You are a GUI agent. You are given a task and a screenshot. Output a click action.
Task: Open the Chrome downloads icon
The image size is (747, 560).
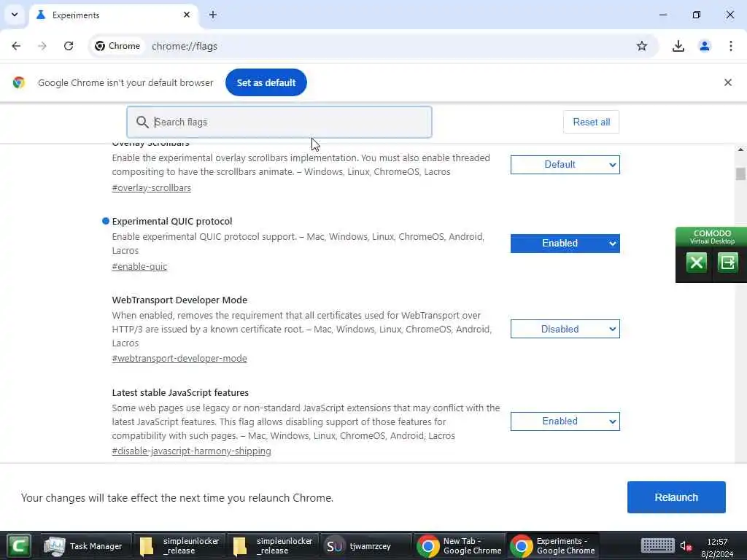coord(678,46)
